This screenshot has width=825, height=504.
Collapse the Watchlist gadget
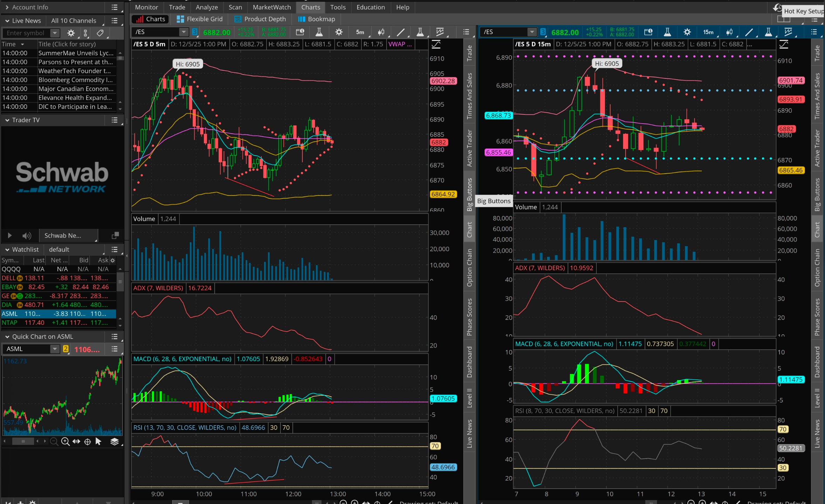point(7,250)
